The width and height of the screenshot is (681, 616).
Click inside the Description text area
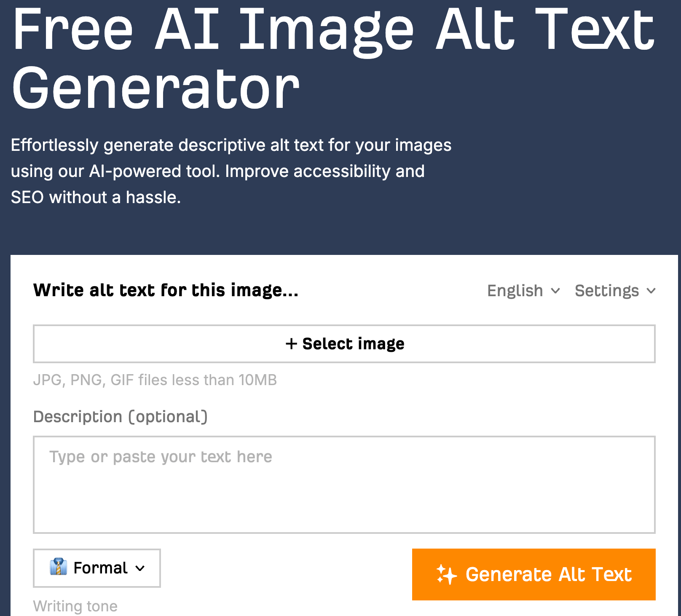pos(343,485)
